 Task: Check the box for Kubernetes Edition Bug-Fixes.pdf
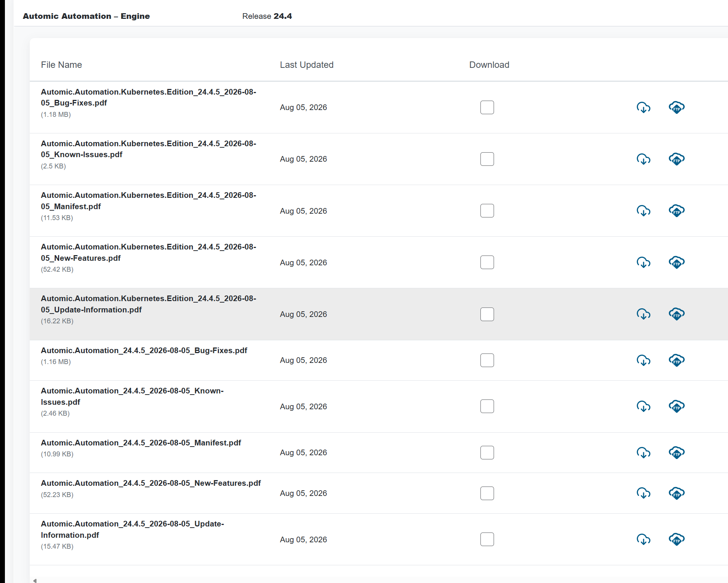click(487, 107)
